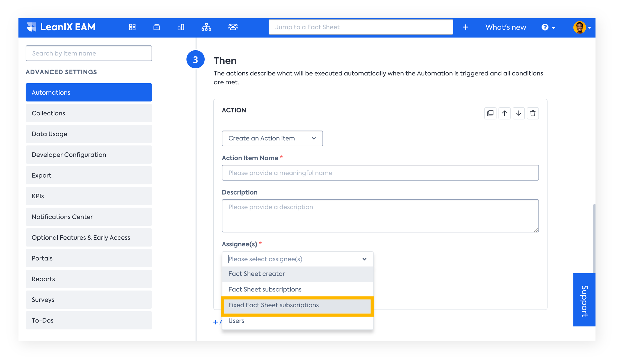The image size is (619, 364).
Task: Click the Action Item Name field
Action: pos(380,173)
